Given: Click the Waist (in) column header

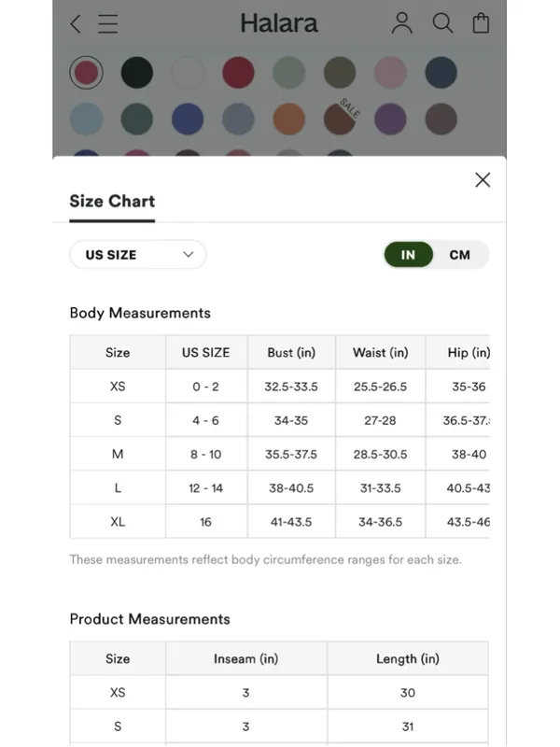Looking at the screenshot, I should coord(381,353).
